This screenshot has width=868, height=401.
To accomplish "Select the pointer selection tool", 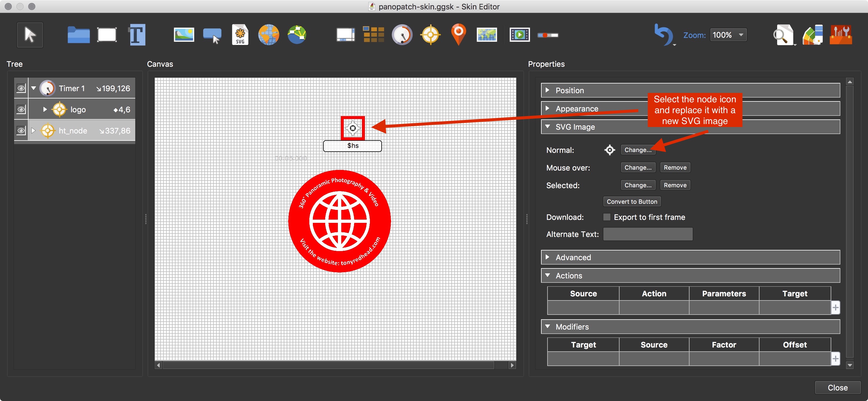I will pyautogui.click(x=30, y=35).
